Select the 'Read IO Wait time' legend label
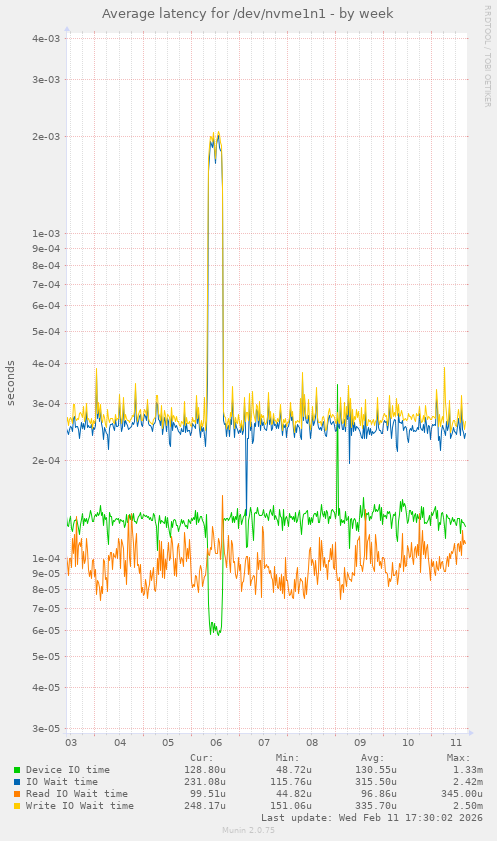This screenshot has height=841, width=497. point(77,793)
